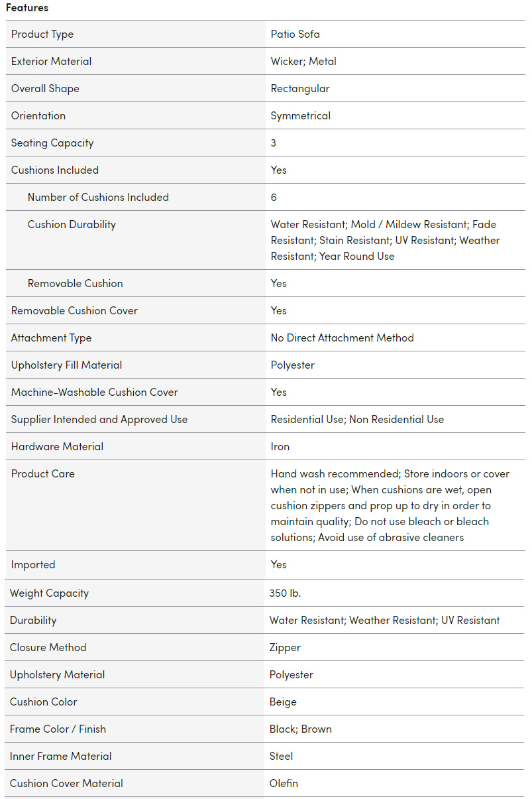Select the 350 lb. weight capacity value

tap(285, 593)
